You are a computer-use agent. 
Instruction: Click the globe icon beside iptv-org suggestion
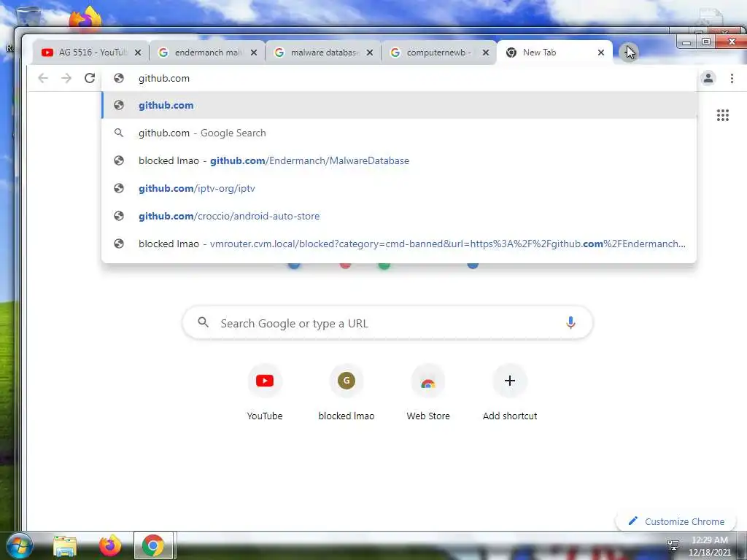(119, 188)
